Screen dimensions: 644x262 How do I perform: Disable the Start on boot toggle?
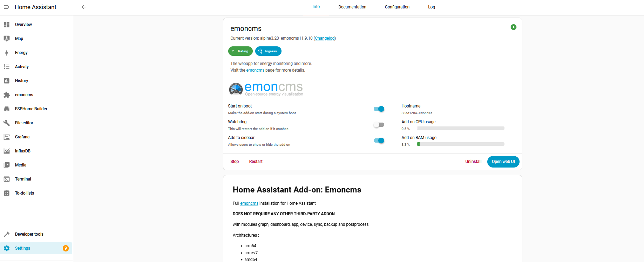coord(379,109)
